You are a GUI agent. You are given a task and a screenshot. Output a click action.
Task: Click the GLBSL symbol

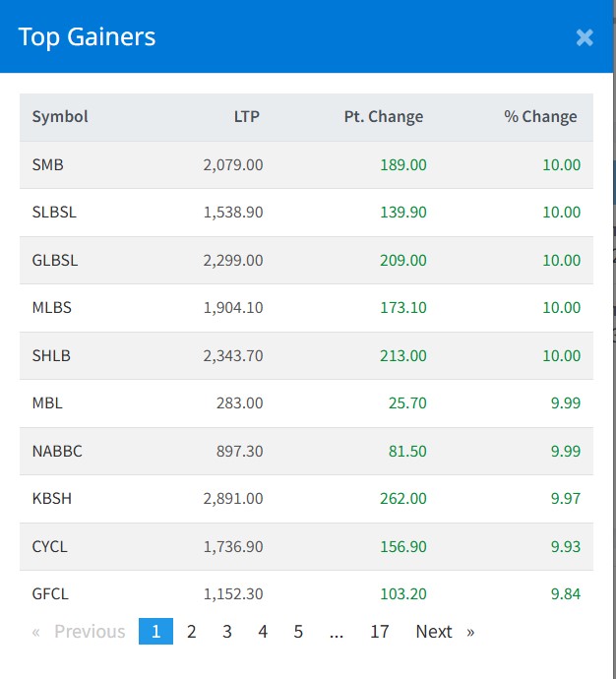tap(54, 260)
